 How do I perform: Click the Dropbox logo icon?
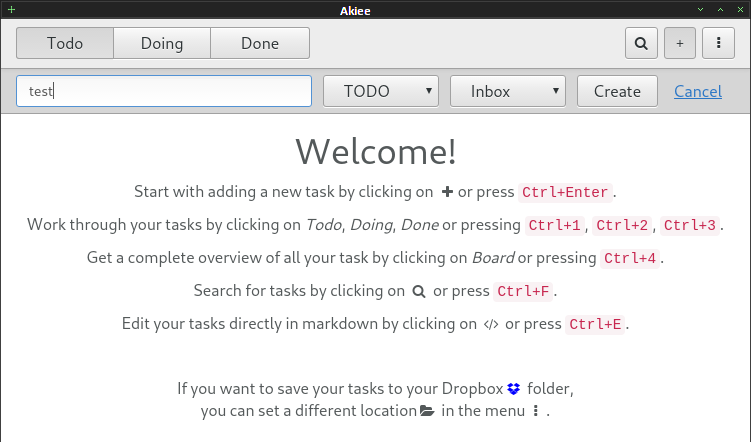point(513,388)
